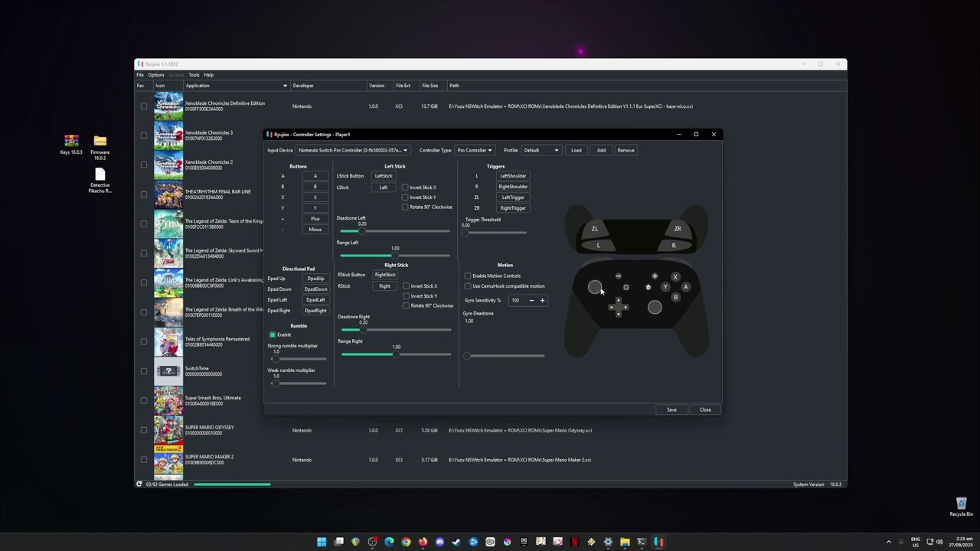
Task: Click the home button on controller diagram
Action: click(x=648, y=287)
